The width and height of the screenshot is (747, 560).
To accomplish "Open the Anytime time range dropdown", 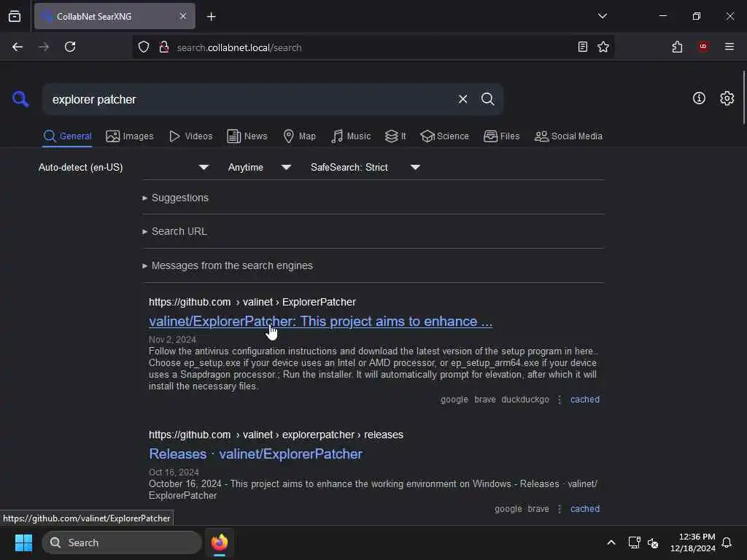I will (x=259, y=167).
